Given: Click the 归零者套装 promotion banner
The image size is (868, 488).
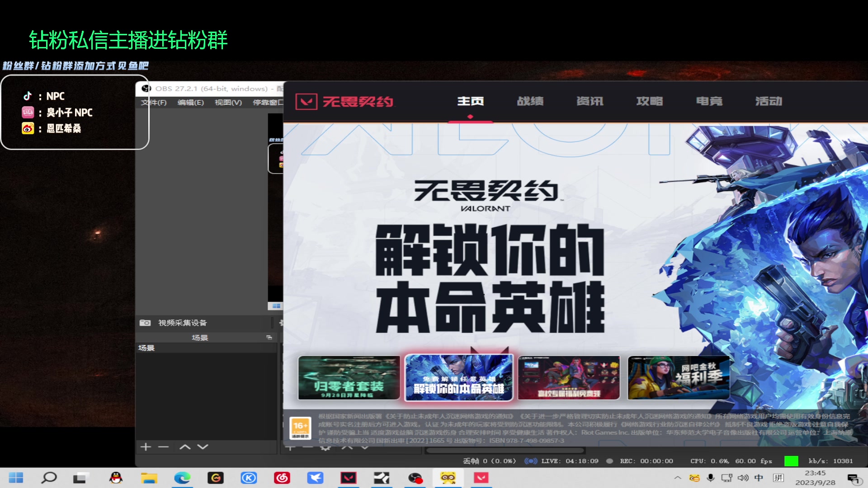Looking at the screenshot, I should tap(349, 378).
